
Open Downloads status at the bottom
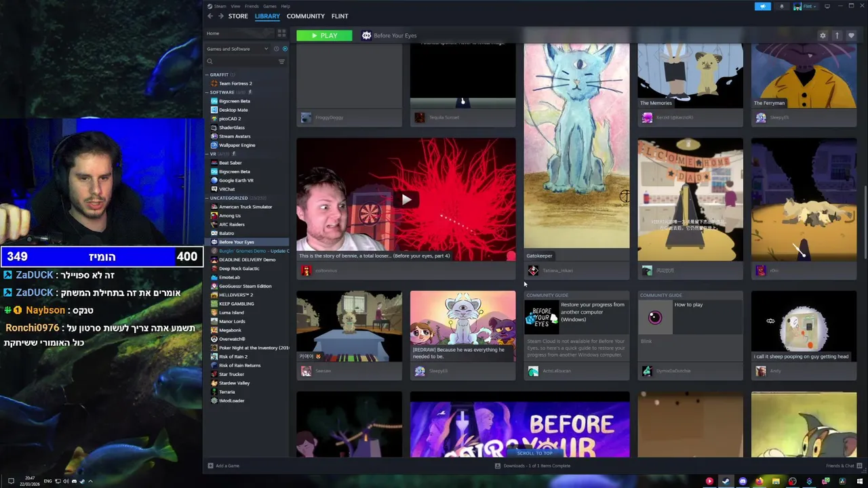tap(532, 466)
